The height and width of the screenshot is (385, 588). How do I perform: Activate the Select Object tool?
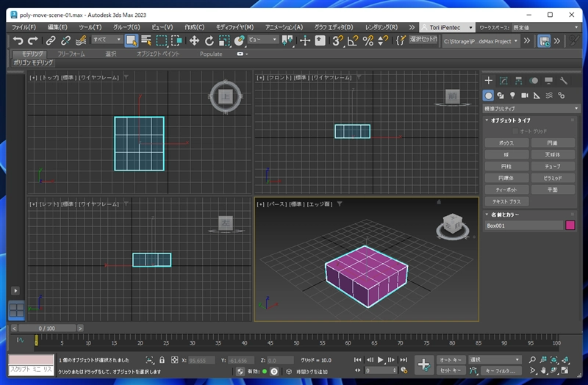click(132, 40)
